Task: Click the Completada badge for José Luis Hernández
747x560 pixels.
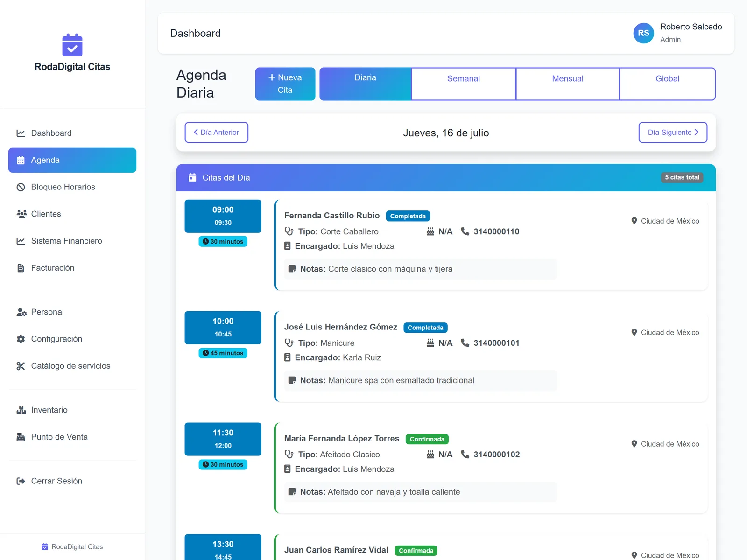Action: (x=425, y=328)
